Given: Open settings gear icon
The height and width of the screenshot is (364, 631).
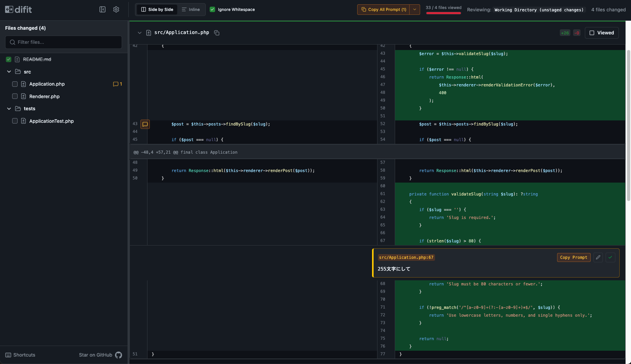Looking at the screenshot, I should 116,9.
